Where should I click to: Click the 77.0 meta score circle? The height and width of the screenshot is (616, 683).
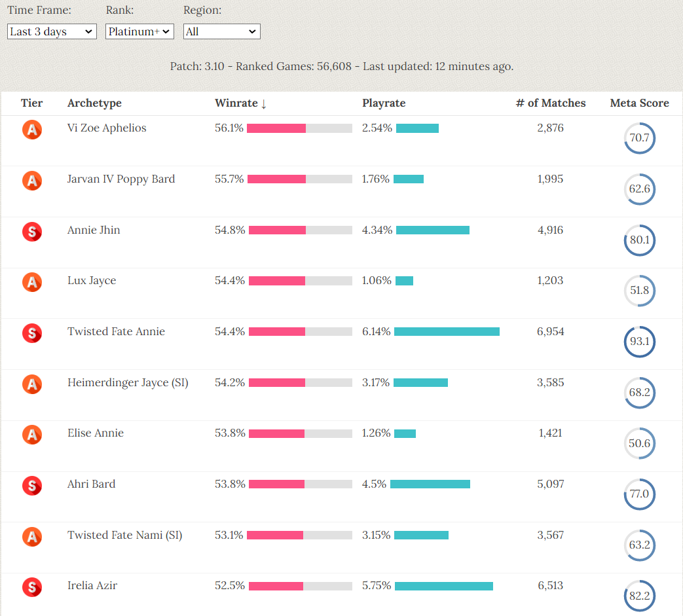click(639, 494)
